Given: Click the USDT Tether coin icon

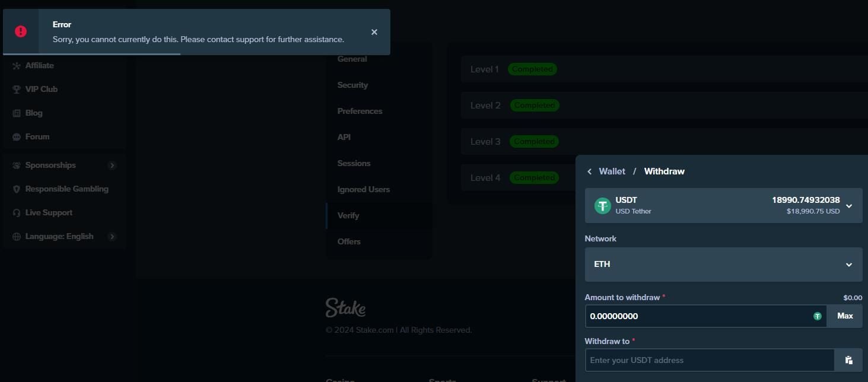Looking at the screenshot, I should click(603, 206).
